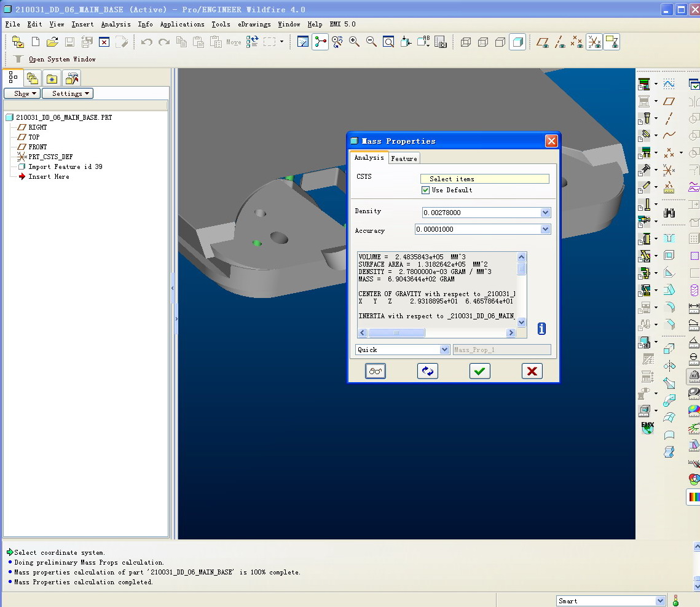This screenshot has height=607, width=700.
Task: Switch to the Analysis tab
Action: (369, 157)
